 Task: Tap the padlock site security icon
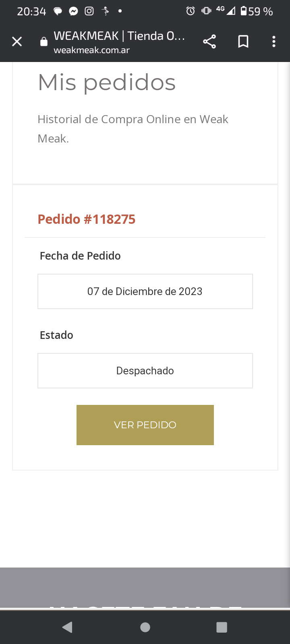coord(44,41)
